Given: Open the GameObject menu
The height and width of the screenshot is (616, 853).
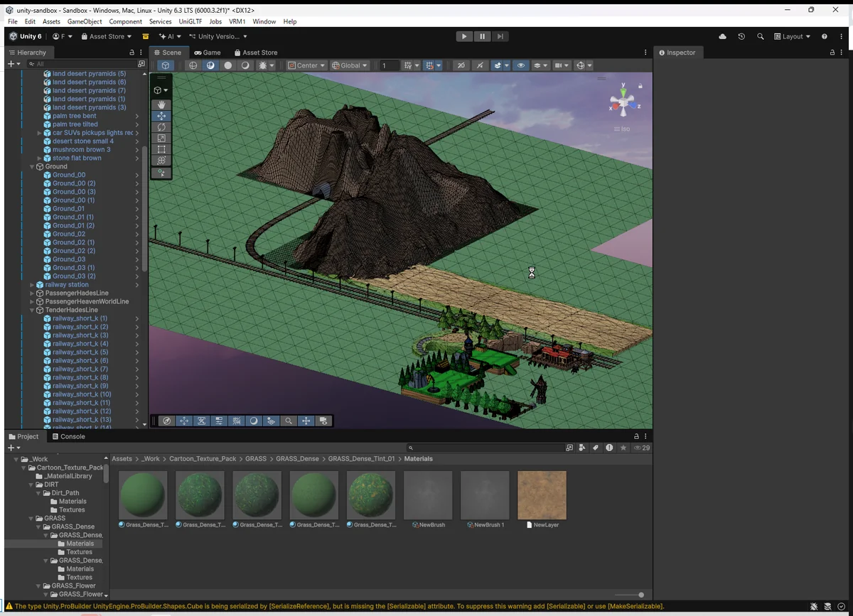Looking at the screenshot, I should [x=85, y=21].
